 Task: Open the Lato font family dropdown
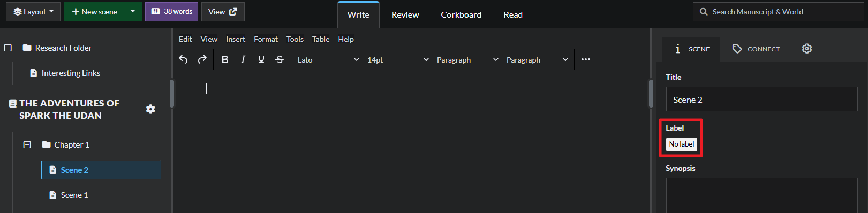click(328, 59)
